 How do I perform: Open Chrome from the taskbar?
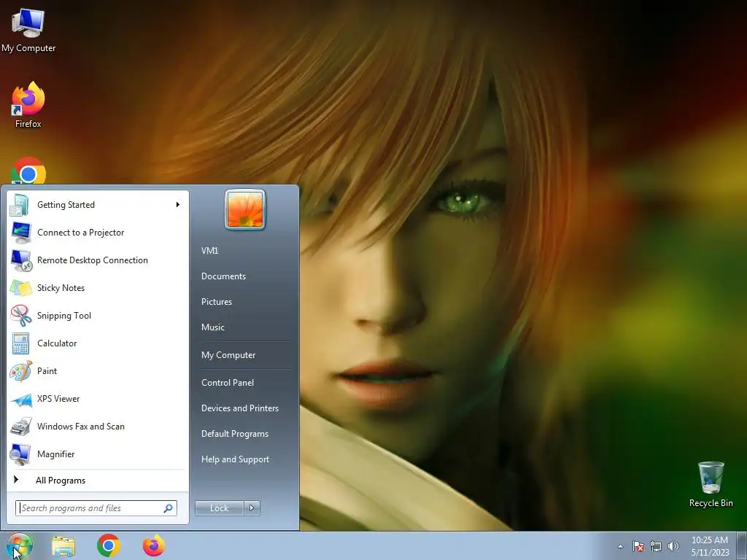tap(108, 545)
